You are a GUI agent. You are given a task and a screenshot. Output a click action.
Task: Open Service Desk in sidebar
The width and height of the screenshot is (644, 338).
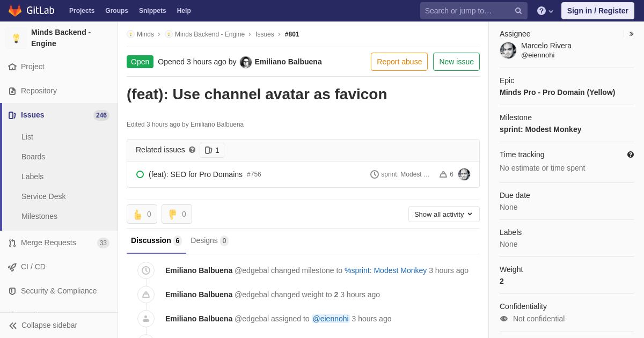43,196
